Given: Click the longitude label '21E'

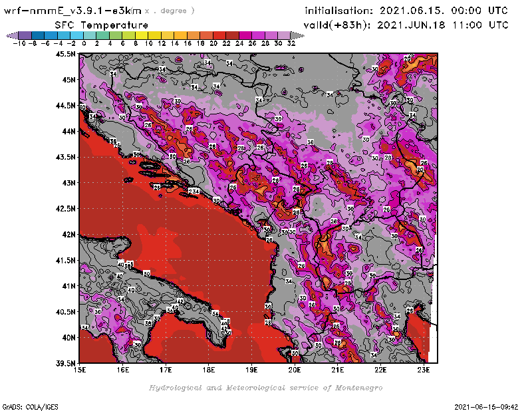Looking at the screenshot, I should (338, 370).
